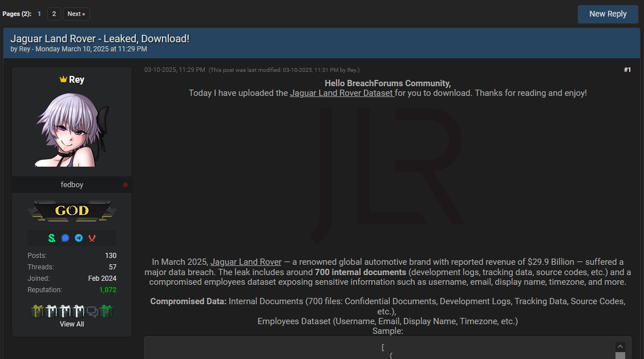Click the Compromised Data: label
The image size is (644, 359).
click(x=188, y=301)
